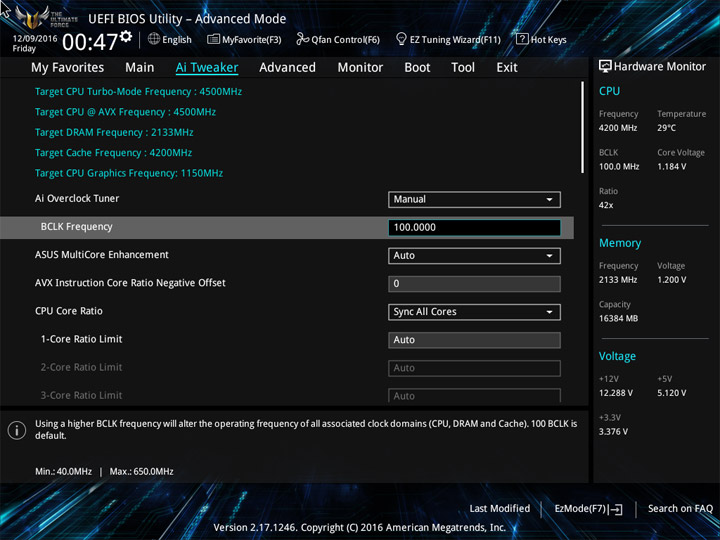Select the Exit tab
The image size is (720, 540).
[507, 68]
